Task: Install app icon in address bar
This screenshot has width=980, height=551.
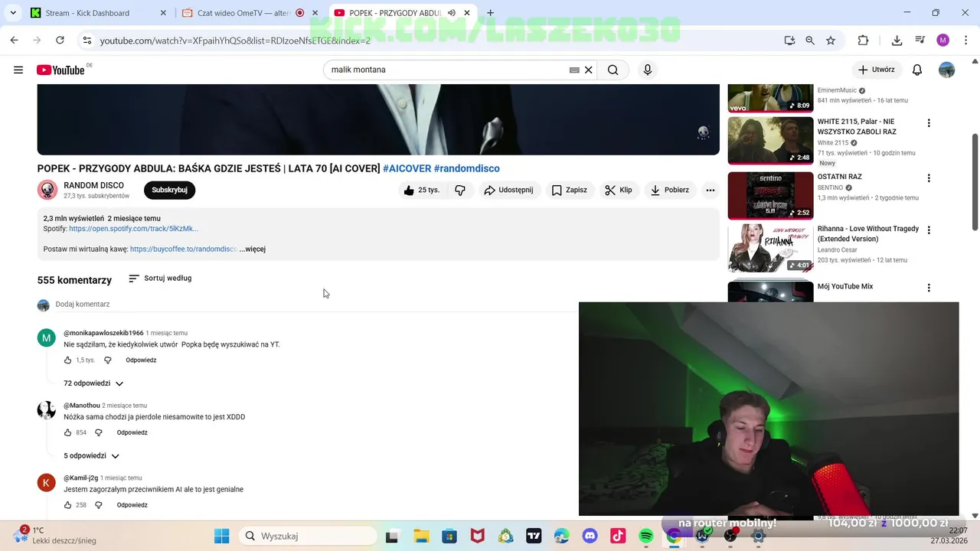Action: pos(789,41)
